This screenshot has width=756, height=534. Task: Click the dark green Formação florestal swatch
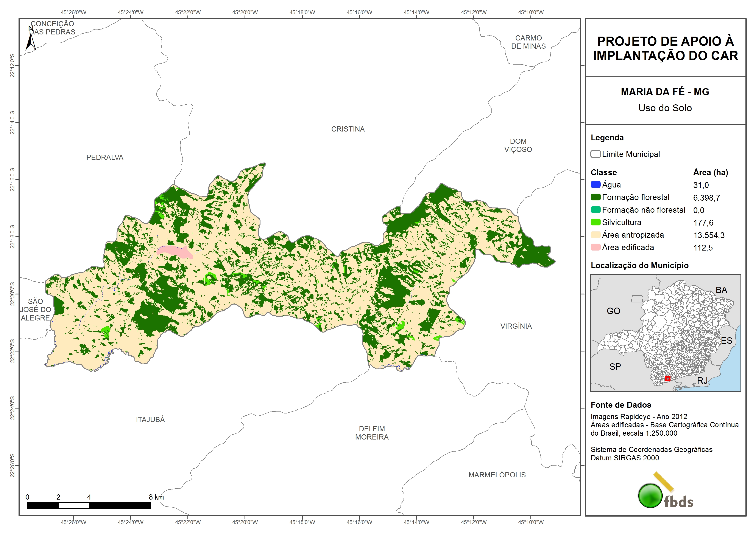point(595,197)
